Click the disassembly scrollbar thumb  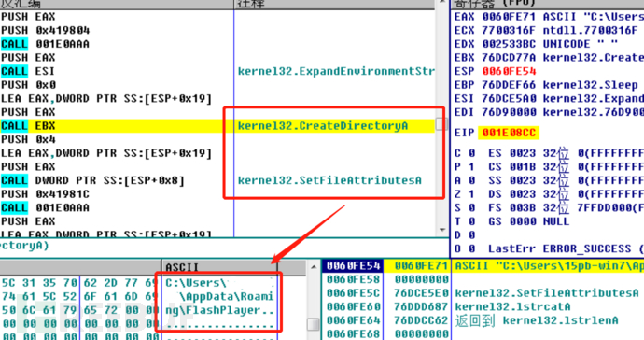[x=441, y=123]
